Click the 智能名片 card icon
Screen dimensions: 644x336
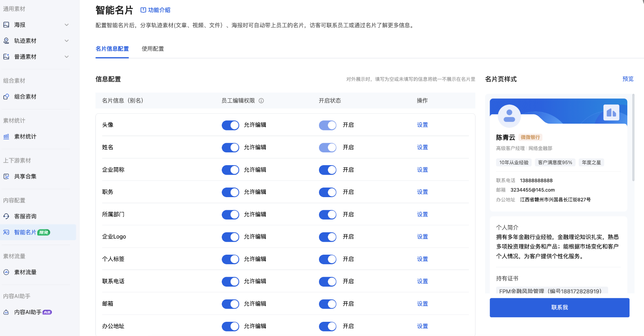(x=6, y=232)
